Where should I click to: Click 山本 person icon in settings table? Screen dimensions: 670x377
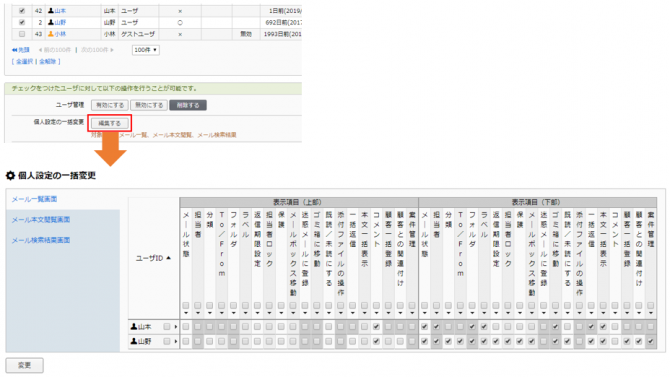tap(134, 327)
